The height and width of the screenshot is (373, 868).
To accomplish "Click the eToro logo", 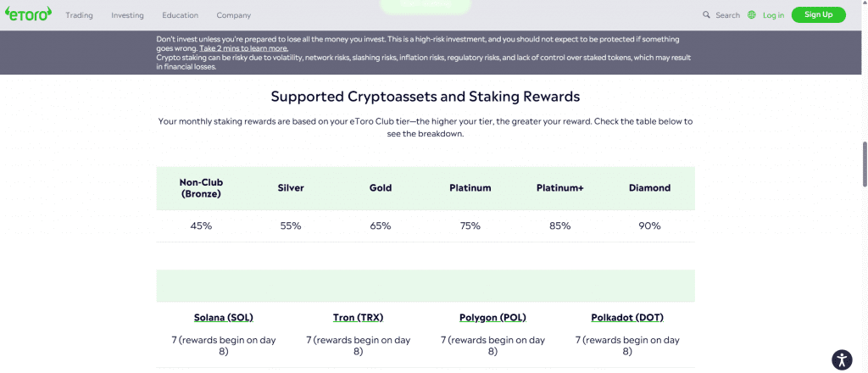I will (29, 14).
